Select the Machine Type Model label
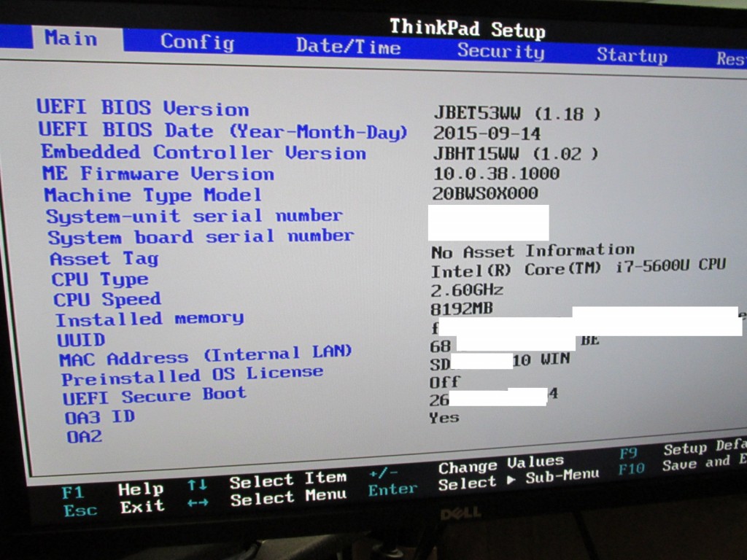The height and width of the screenshot is (560, 747). pyautogui.click(x=153, y=195)
